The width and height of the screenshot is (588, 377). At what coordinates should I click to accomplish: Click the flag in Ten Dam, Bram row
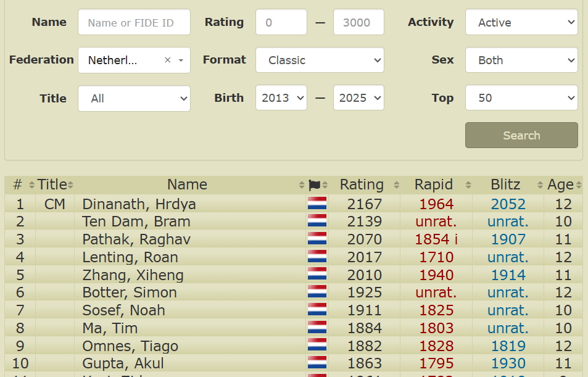[317, 222]
